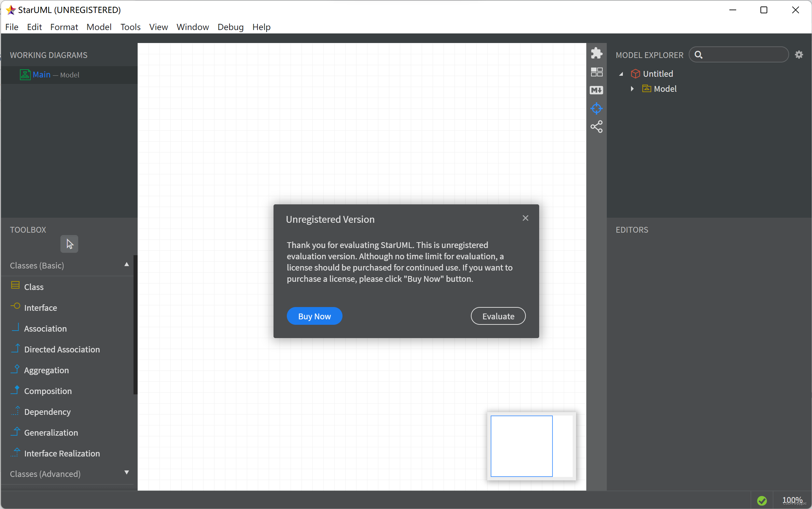Screen dimensions: 812x509
Task: Click the Diagram Thumbnails grid icon
Action: (x=596, y=72)
